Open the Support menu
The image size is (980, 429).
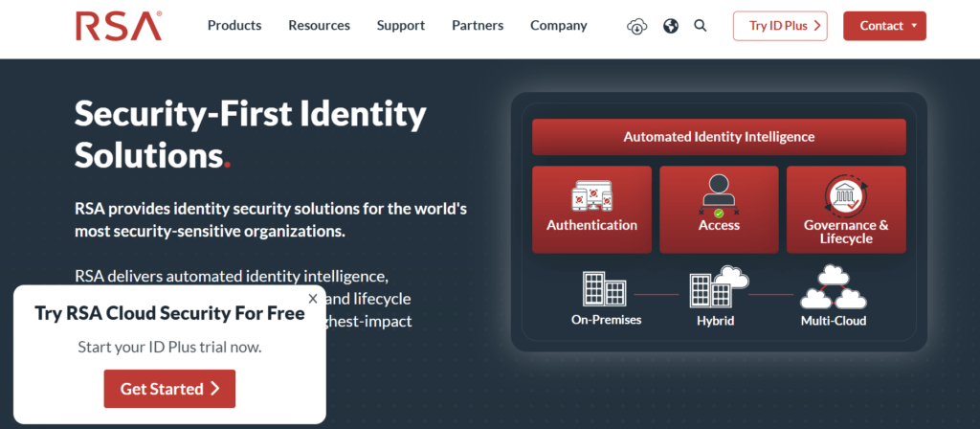(x=401, y=26)
